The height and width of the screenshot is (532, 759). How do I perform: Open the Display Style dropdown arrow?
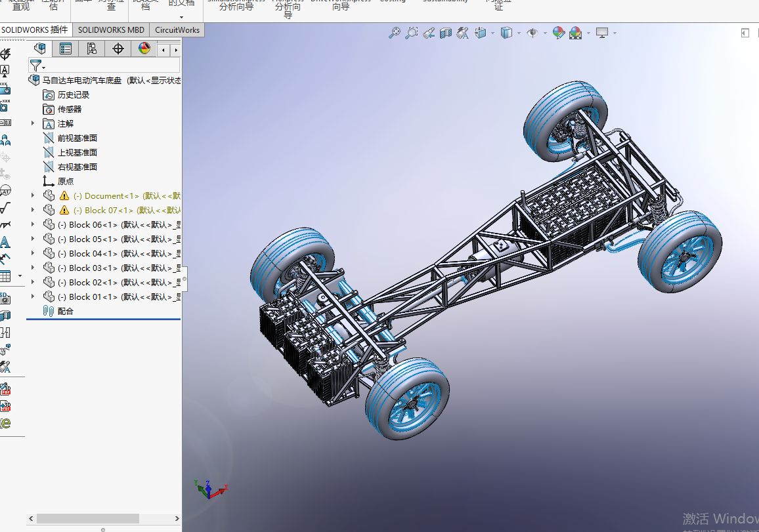pos(519,33)
